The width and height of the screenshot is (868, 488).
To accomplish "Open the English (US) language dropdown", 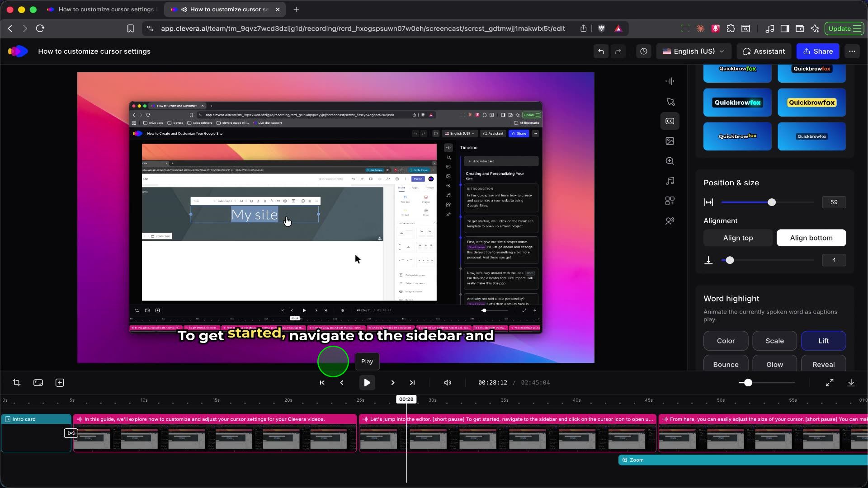I will click(693, 52).
